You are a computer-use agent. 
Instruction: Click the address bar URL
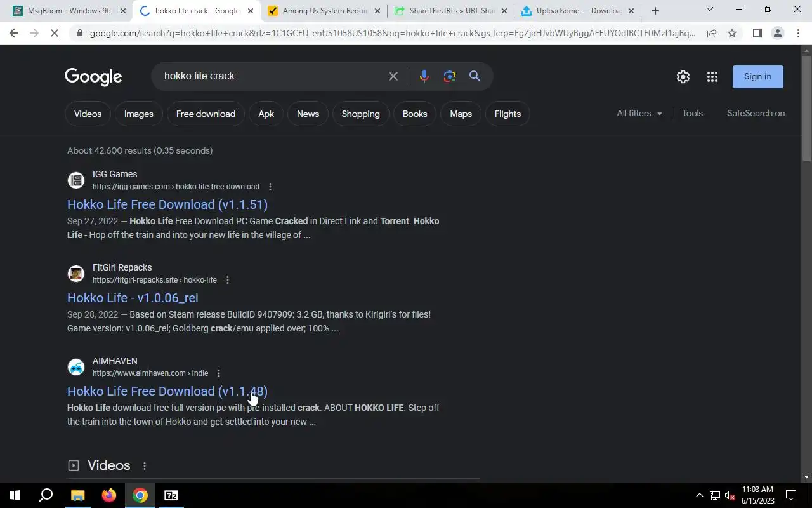coord(392,33)
